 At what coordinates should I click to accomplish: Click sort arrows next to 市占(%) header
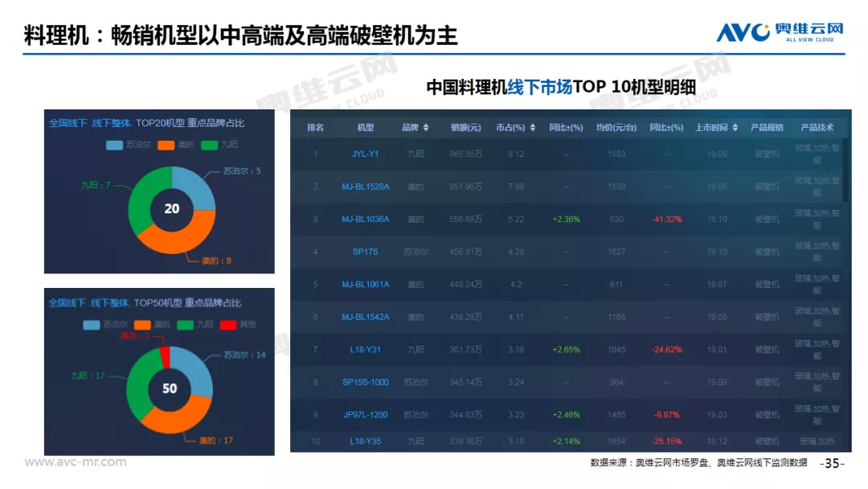533,127
